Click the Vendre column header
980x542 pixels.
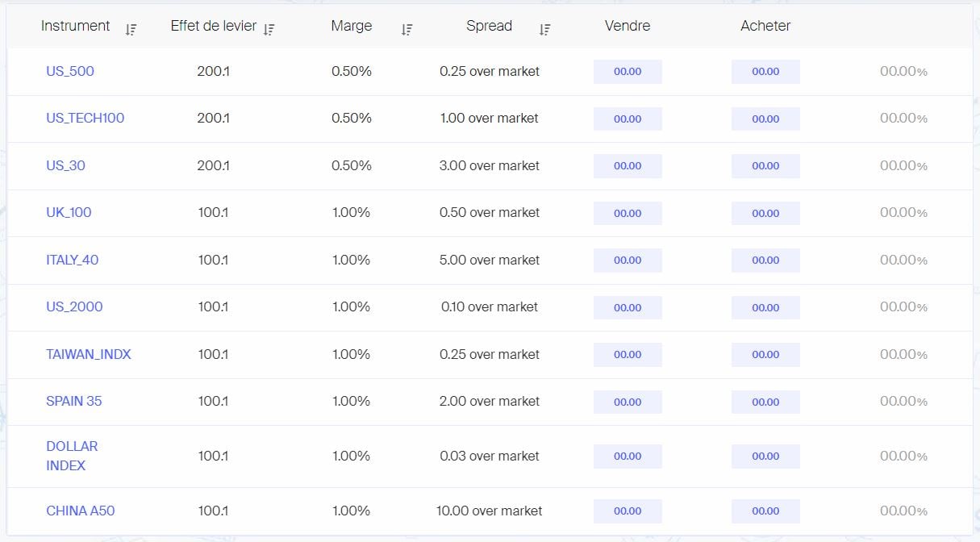(x=628, y=26)
